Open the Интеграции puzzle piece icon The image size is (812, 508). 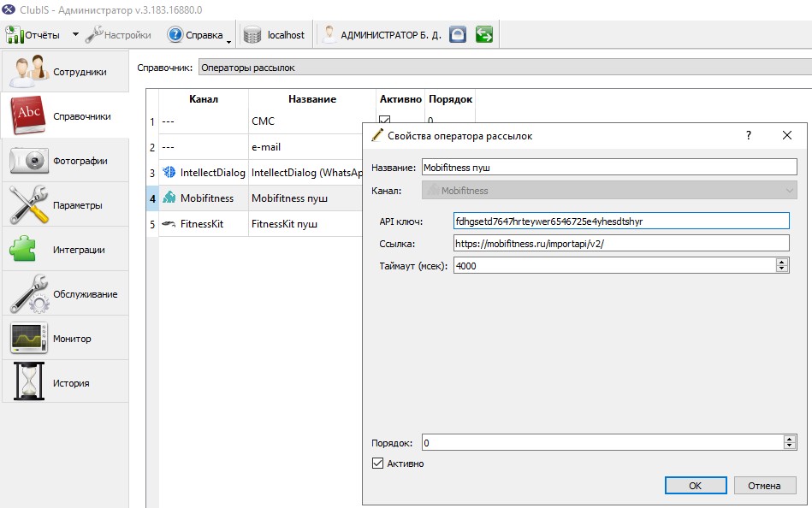coord(23,249)
